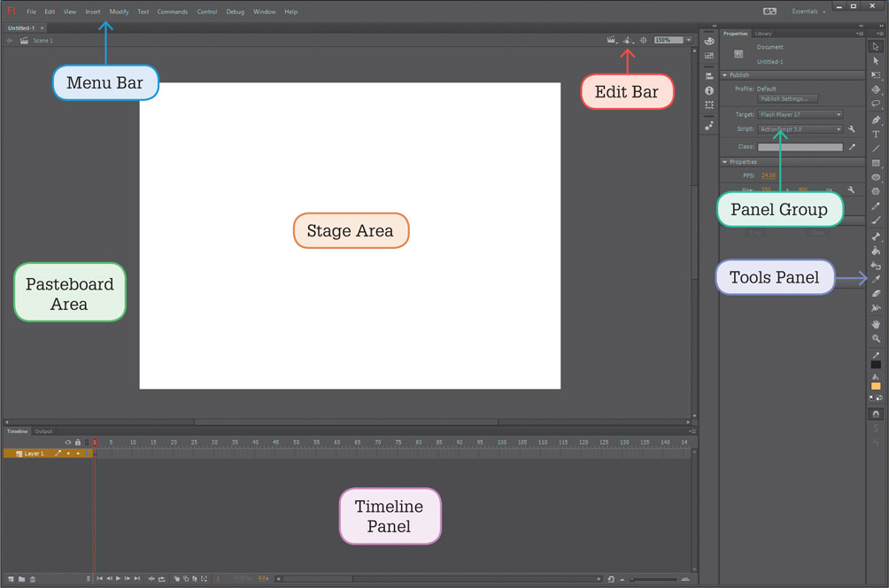The width and height of the screenshot is (889, 588).
Task: Select the Line tool
Action: [876, 149]
